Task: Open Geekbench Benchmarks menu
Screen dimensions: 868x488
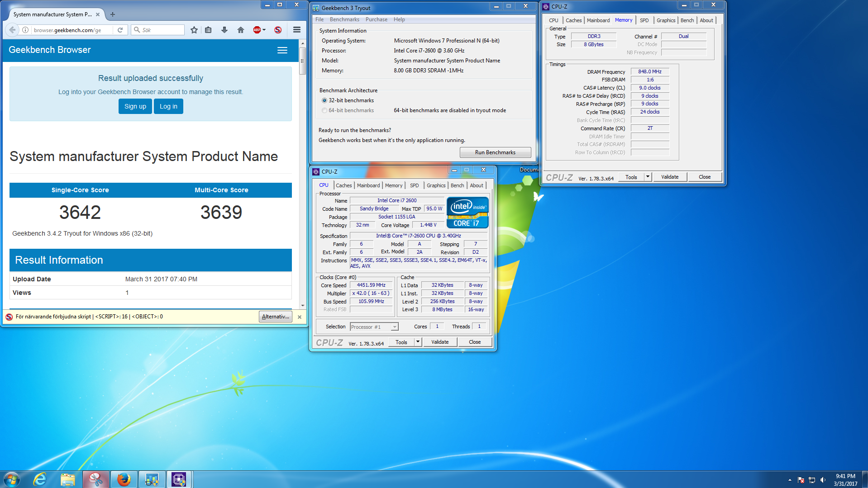Action: (x=344, y=19)
